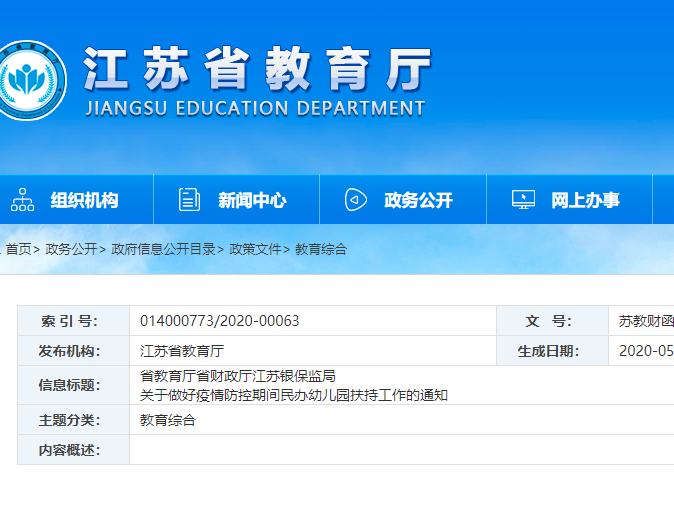Click the 生成日期 label cell
Image resolution: width=674 pixels, height=505 pixels.
pos(552,351)
